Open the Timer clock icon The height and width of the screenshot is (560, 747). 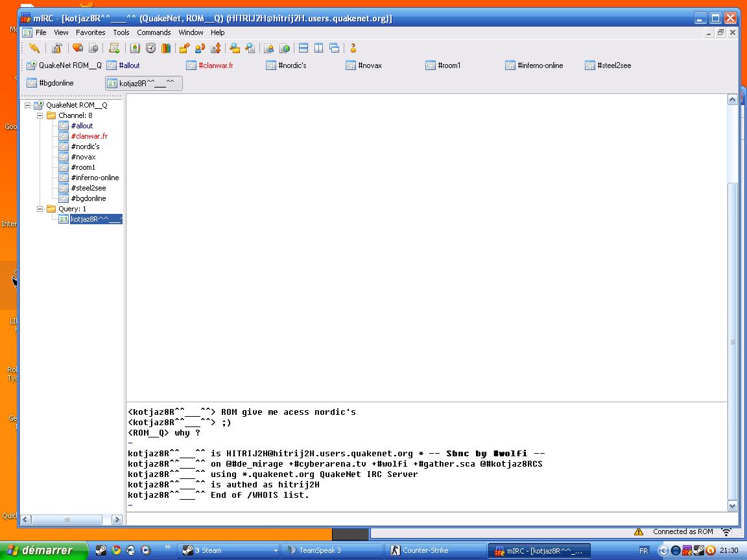[x=150, y=48]
